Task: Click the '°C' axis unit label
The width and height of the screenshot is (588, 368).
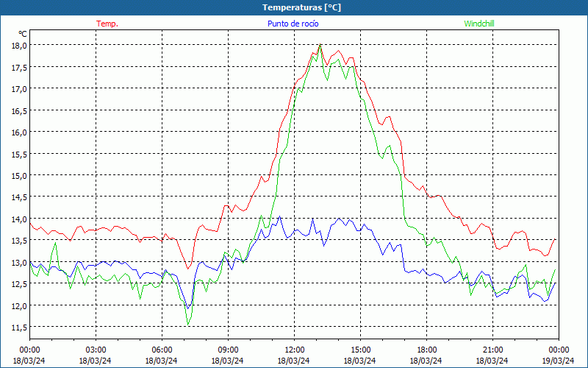Action: (x=23, y=34)
